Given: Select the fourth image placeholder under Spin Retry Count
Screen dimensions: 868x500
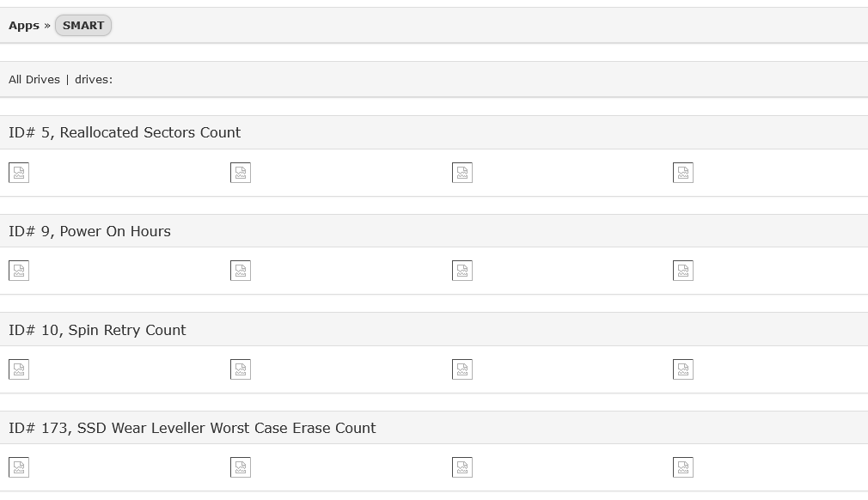Looking at the screenshot, I should pyautogui.click(x=683, y=369).
